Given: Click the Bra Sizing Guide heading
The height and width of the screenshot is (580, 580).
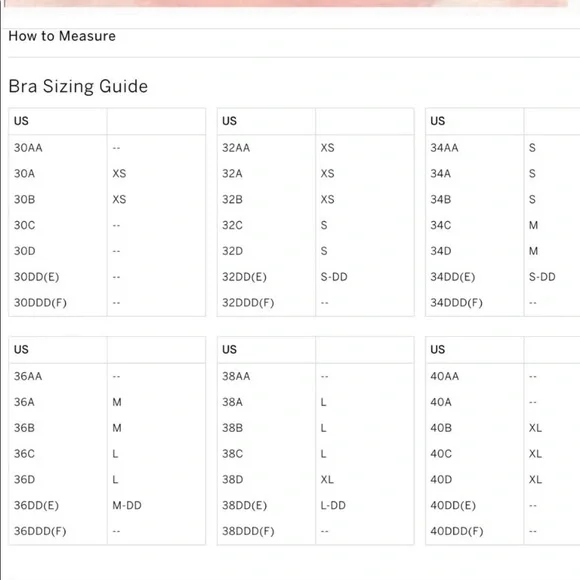Looking at the screenshot, I should [78, 87].
